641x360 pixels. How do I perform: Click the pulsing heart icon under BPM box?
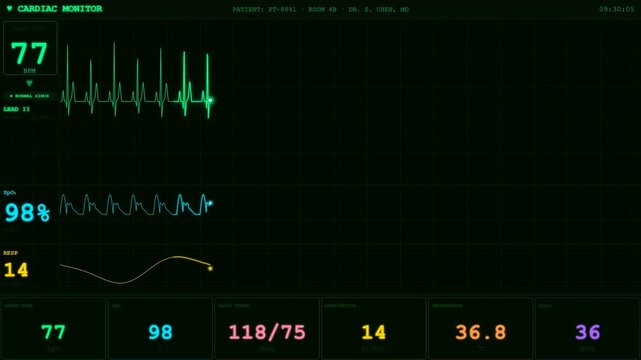point(29,83)
